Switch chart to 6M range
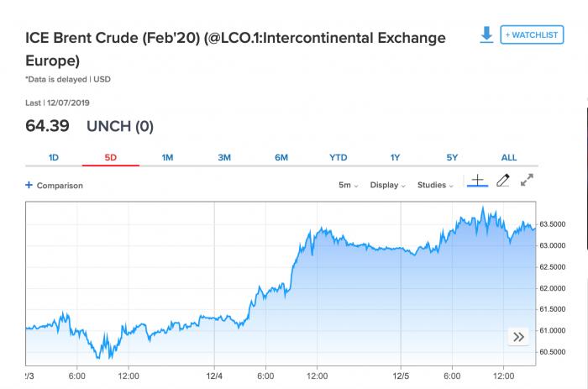 [x=281, y=157]
